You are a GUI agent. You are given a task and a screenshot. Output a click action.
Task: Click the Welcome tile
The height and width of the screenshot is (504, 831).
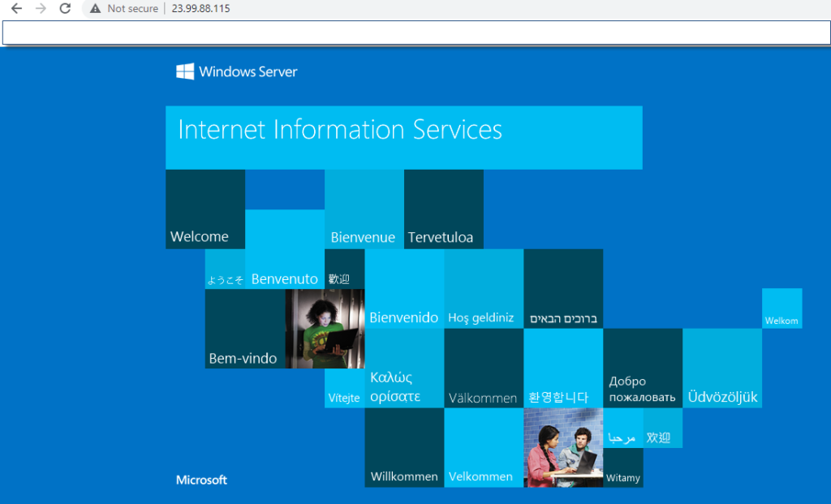(205, 209)
